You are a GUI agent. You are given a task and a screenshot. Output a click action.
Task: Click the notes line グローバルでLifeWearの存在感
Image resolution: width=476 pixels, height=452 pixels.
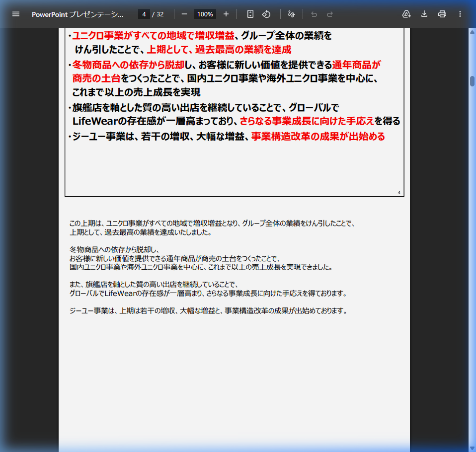[x=208, y=293]
